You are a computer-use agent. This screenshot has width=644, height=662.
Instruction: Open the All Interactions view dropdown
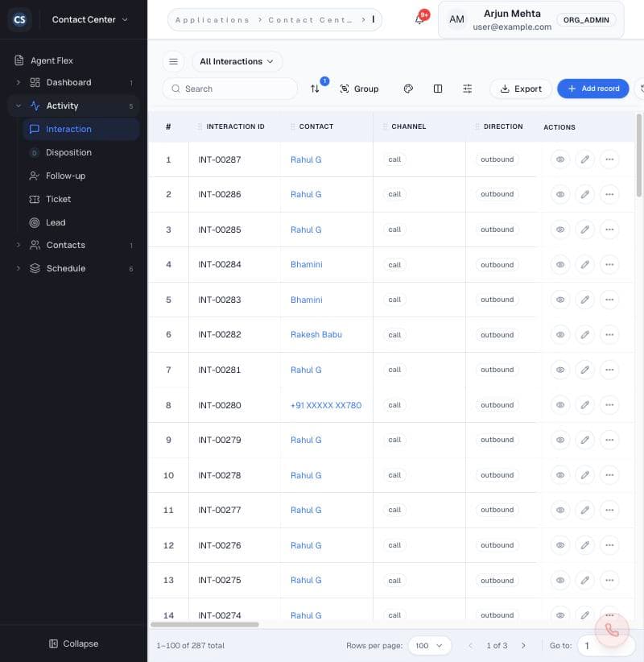[237, 62]
